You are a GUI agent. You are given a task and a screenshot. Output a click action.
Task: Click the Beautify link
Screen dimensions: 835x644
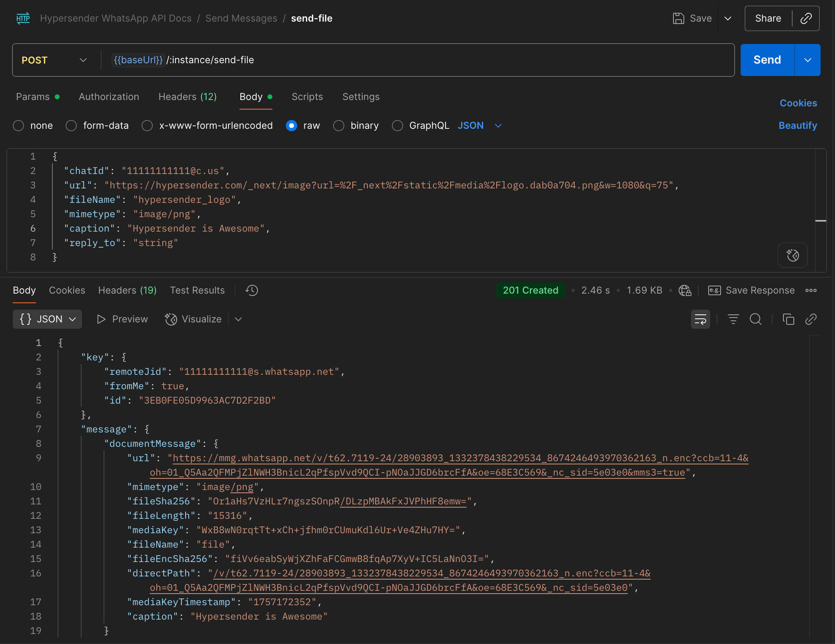coord(797,126)
